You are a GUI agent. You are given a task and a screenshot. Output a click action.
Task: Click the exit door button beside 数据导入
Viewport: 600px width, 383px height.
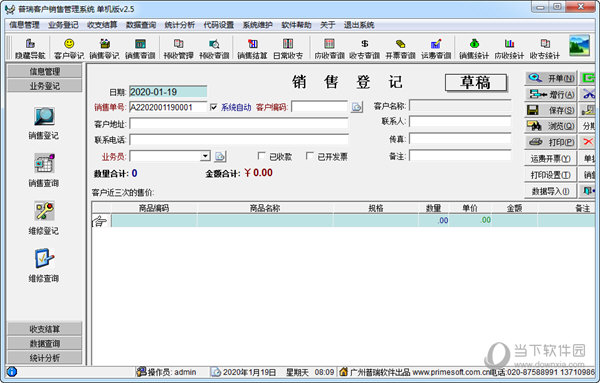coord(588,191)
